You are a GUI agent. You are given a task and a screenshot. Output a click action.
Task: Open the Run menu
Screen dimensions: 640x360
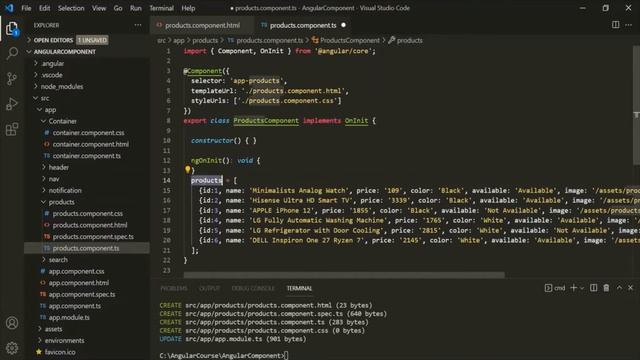coord(136,8)
